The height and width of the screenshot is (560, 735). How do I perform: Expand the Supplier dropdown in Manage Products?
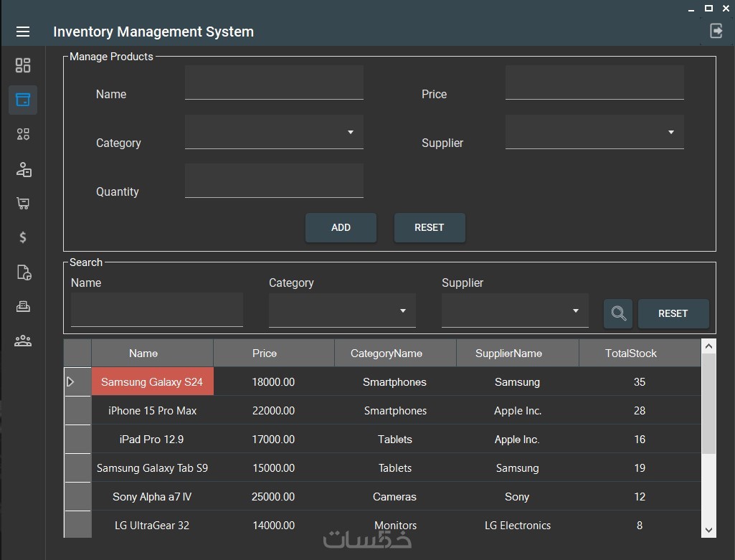(x=670, y=132)
